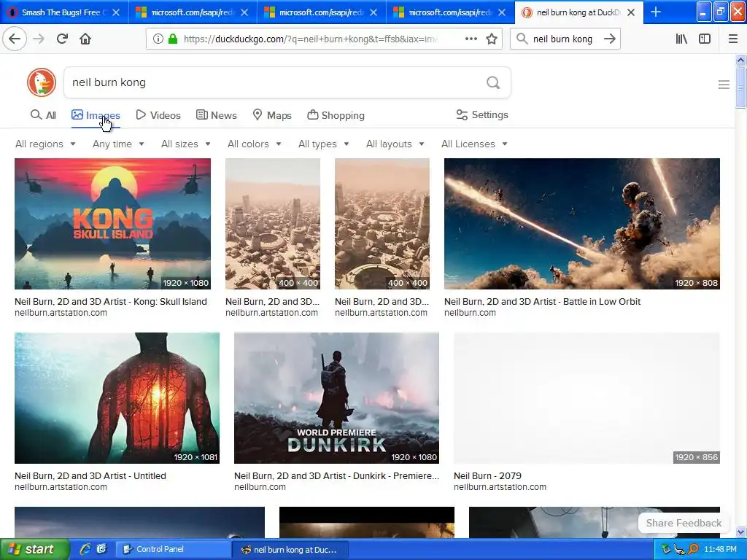Screen dimensions: 747x560
Task: Open the Windows Start menu
Action: pyautogui.click(x=34, y=549)
